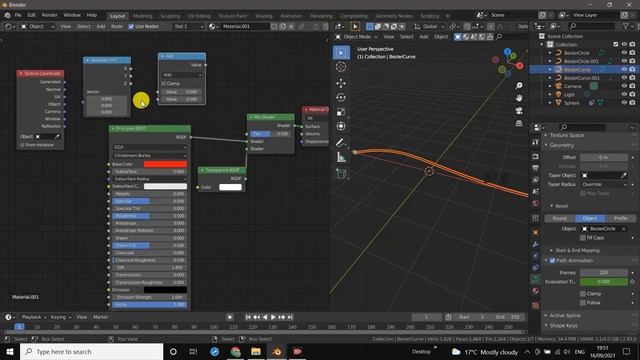Viewport: 640px width, 360px height.
Task: Toggle the Use Nodes checkbox
Action: [x=131, y=27]
